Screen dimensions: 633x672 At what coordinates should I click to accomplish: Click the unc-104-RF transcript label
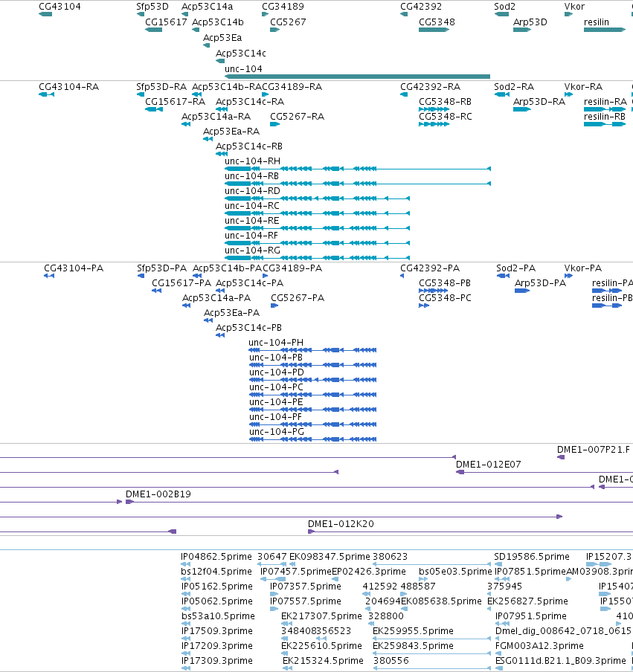click(x=251, y=236)
